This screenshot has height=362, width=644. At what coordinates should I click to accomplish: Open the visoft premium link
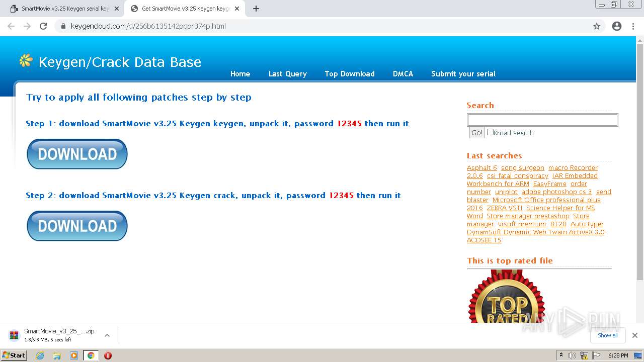(522, 224)
